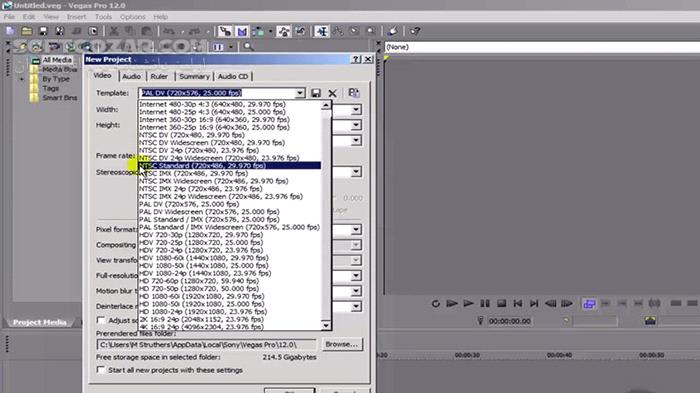Check Start all new projects with these settings

pos(101,370)
